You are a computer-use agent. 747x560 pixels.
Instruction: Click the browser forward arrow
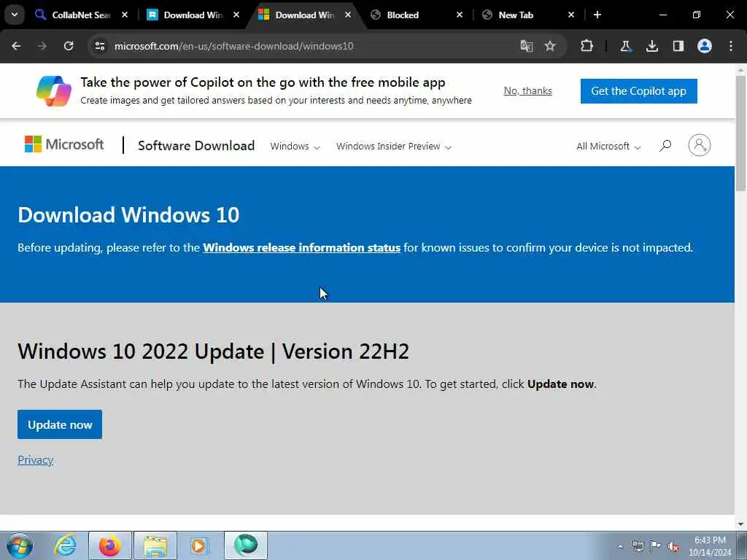[42, 46]
